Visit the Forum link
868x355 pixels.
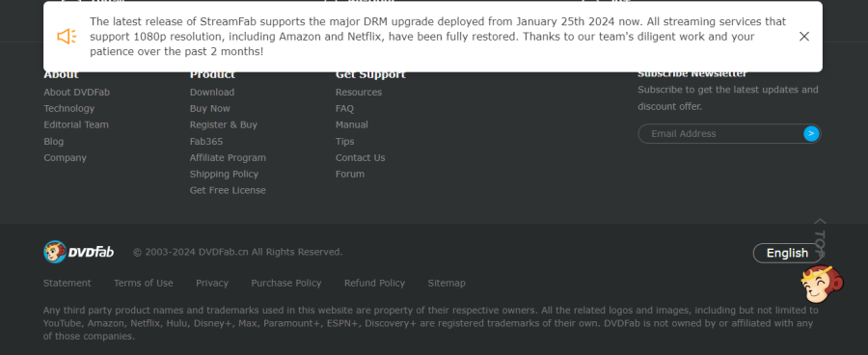click(350, 174)
